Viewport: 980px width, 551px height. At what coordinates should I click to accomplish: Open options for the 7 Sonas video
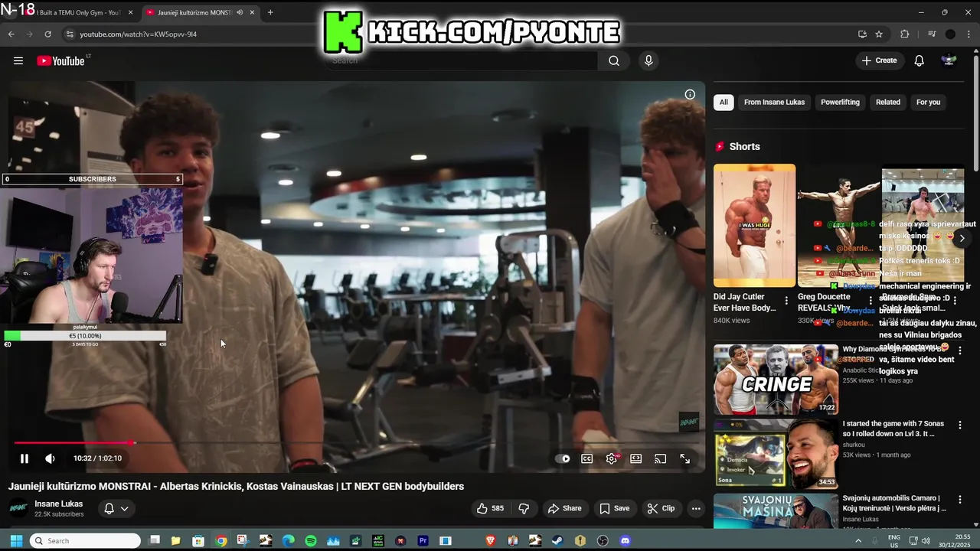click(960, 425)
